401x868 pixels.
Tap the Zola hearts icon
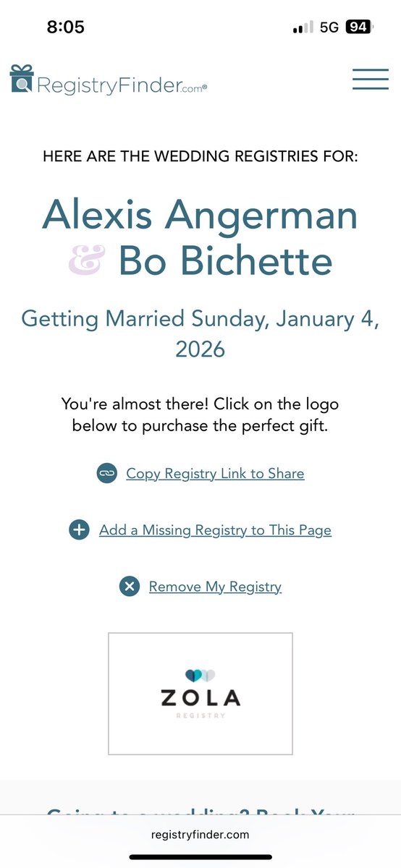coord(200,676)
